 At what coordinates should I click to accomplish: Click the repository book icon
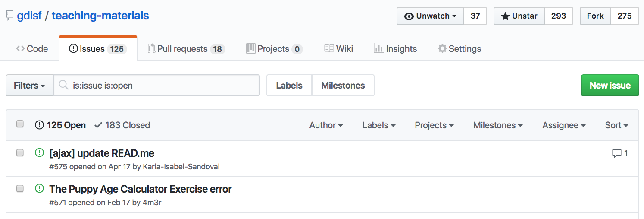[x=9, y=16]
